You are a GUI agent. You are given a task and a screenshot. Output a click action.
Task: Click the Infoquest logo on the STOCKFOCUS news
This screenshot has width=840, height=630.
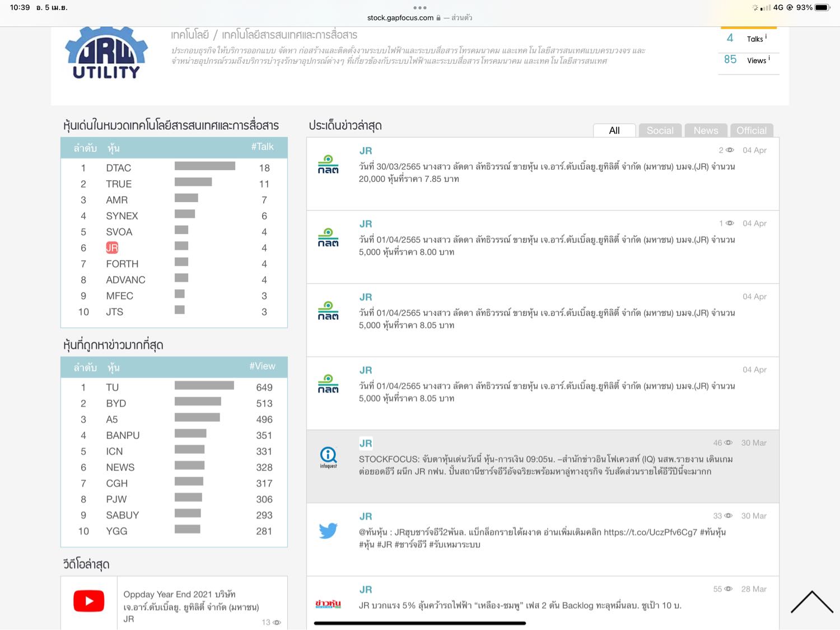pyautogui.click(x=328, y=457)
